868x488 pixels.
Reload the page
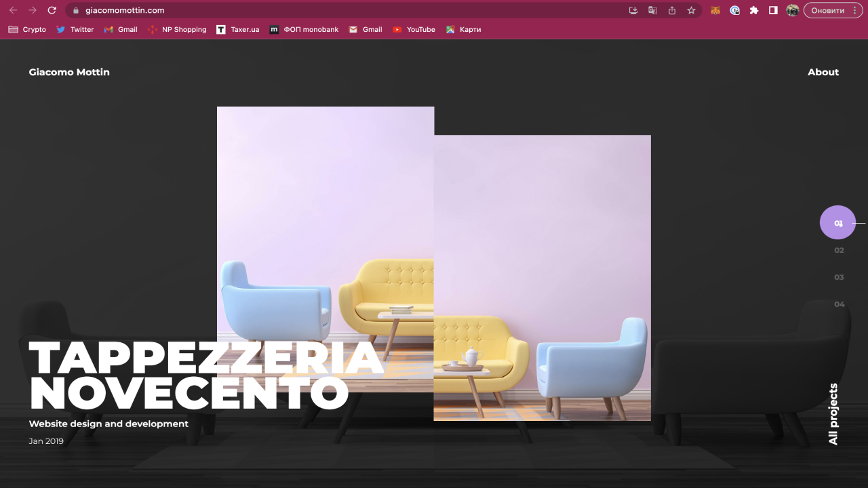pos(52,10)
